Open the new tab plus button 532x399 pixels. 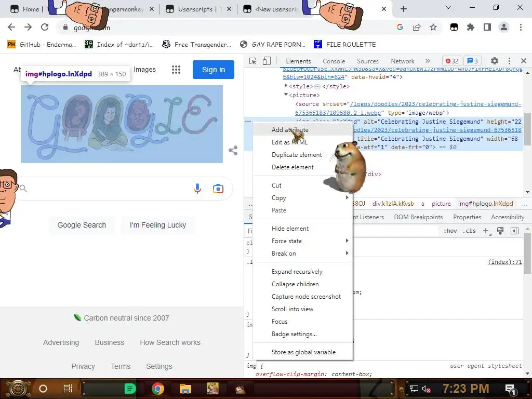403,9
